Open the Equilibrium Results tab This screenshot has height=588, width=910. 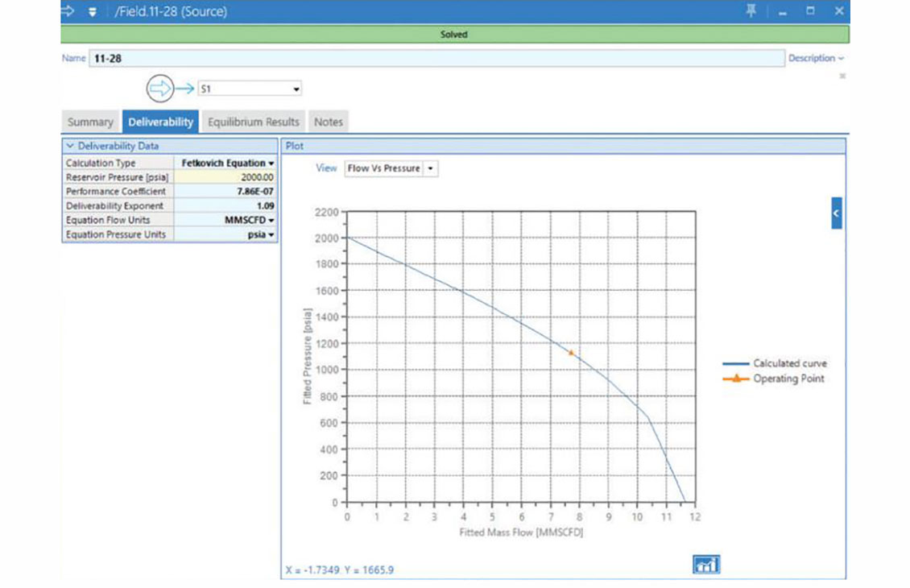click(x=254, y=122)
